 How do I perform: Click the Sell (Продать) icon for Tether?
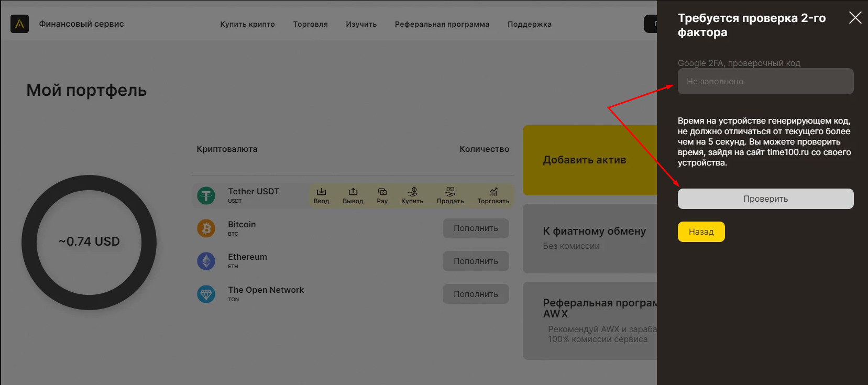(x=450, y=192)
